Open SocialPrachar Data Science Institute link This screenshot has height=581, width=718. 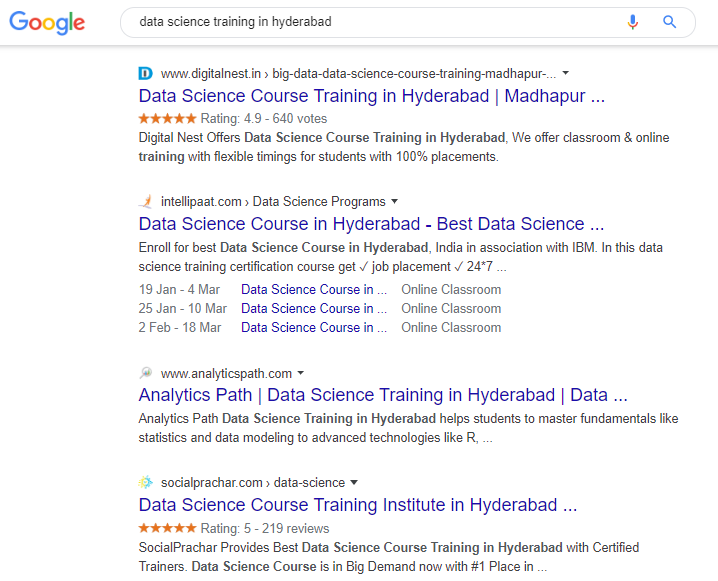[x=358, y=505]
